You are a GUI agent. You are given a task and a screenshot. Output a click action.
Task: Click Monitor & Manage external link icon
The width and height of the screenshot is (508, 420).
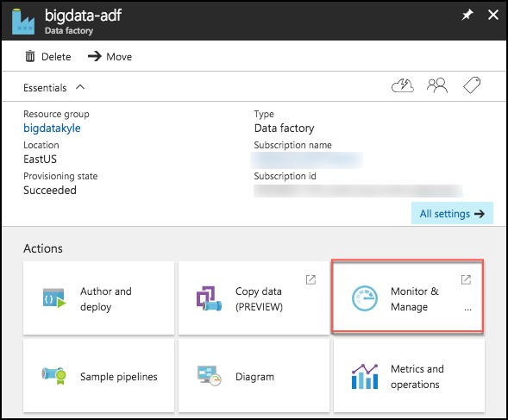point(466,279)
